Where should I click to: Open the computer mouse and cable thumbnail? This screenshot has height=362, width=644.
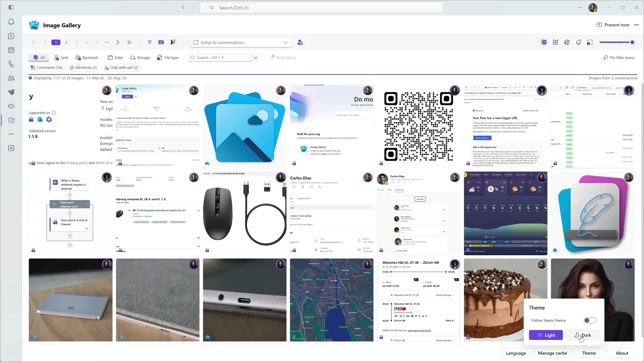coord(245,213)
